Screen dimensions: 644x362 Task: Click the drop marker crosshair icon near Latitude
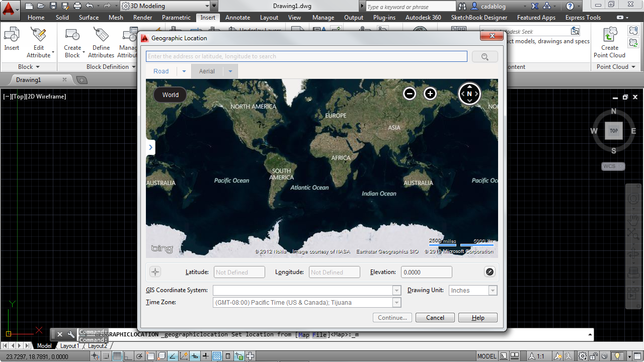point(155,272)
